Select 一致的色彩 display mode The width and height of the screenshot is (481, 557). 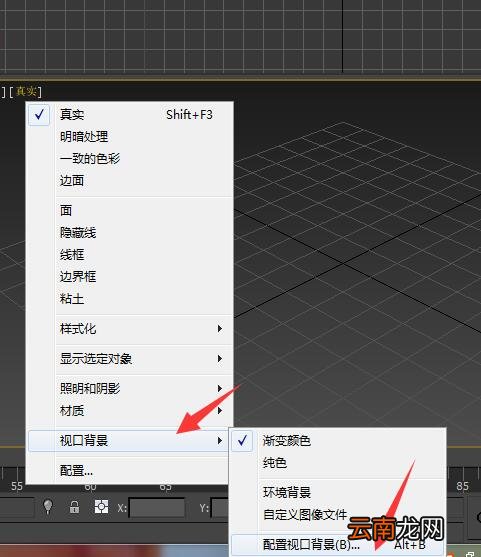click(x=131, y=158)
